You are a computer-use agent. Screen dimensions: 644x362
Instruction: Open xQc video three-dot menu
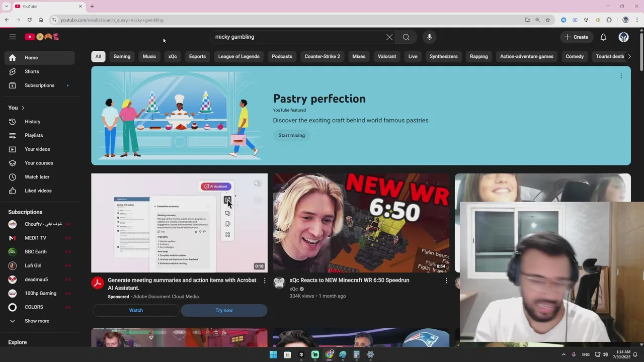[446, 281]
